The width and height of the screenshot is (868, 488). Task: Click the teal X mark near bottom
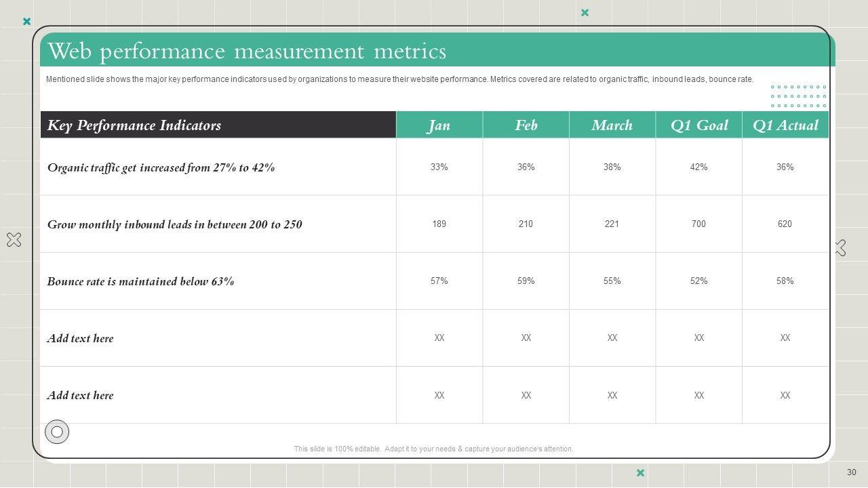click(640, 472)
